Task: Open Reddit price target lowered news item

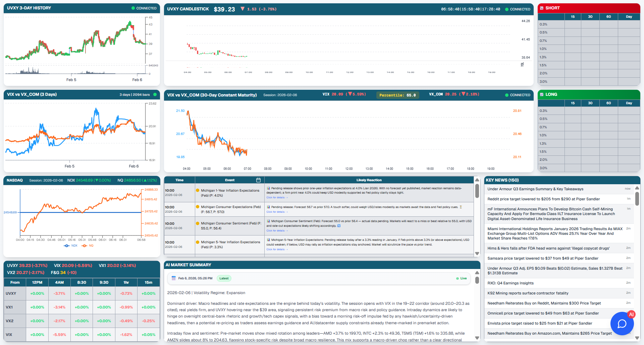Action: 543,199
